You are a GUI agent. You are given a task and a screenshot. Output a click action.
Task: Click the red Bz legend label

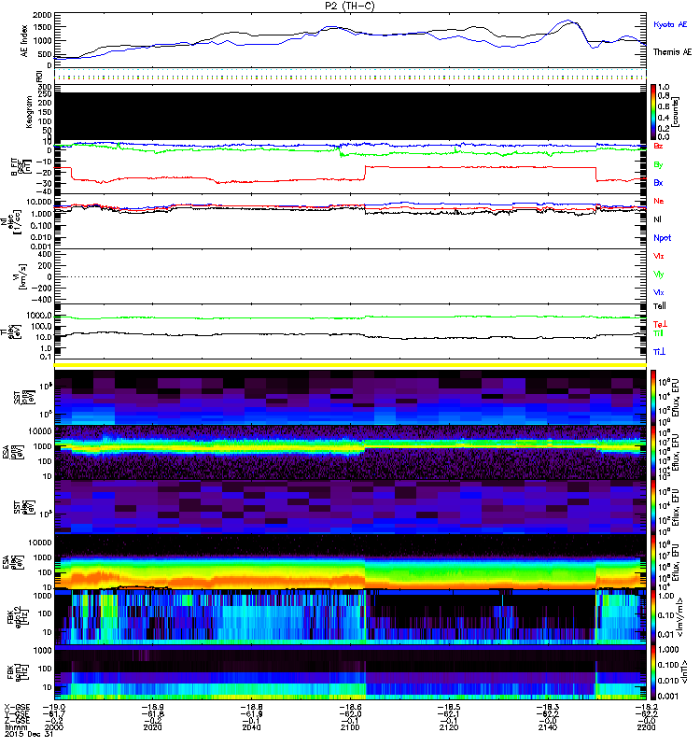click(x=658, y=146)
